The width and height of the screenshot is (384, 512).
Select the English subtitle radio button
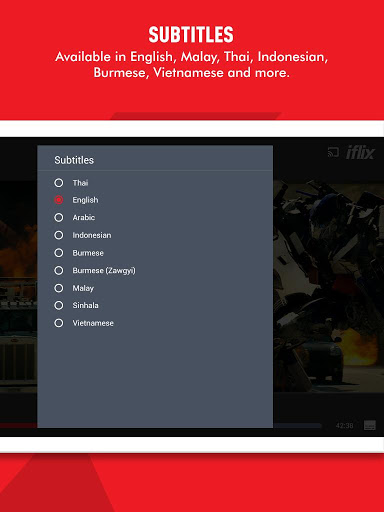(x=59, y=200)
